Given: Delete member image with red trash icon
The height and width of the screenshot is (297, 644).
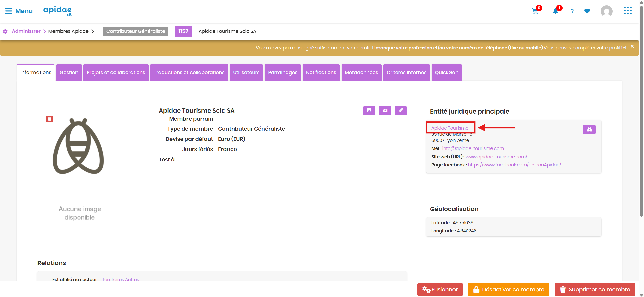Looking at the screenshot, I should click(x=49, y=119).
